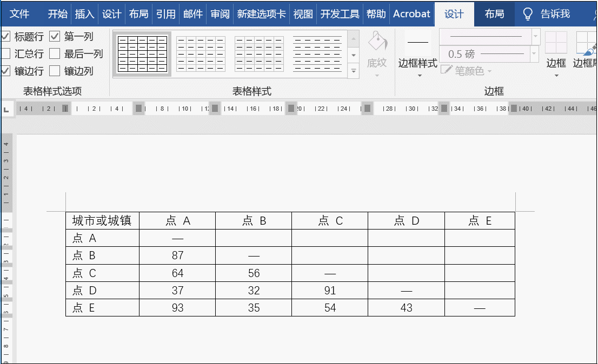The height and width of the screenshot is (364, 598).
Task: Open the 笔颜色 pen color picker
Action: [466, 71]
